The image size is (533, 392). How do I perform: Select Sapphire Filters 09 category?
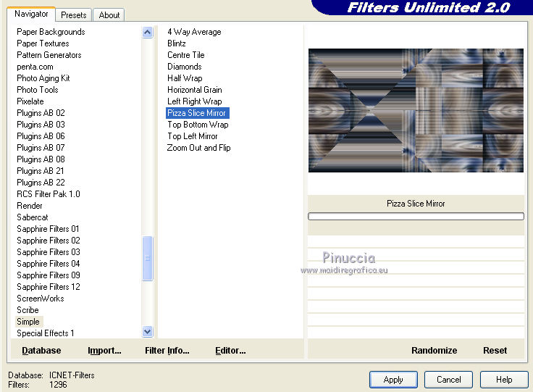point(49,275)
